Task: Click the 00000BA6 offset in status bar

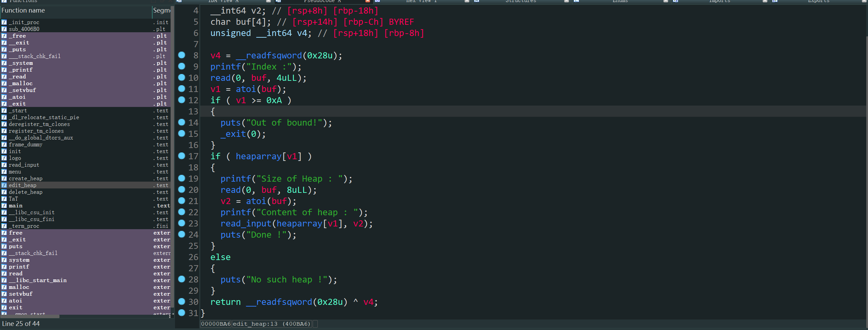Action: (x=215, y=324)
